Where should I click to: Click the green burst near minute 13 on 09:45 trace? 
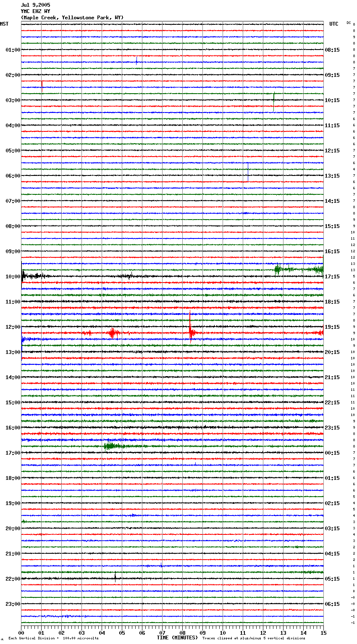[278, 270]
